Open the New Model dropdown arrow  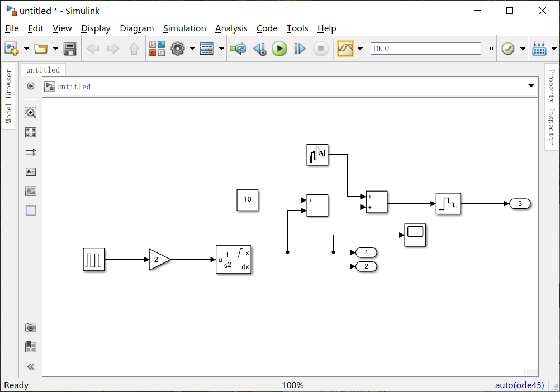(26, 49)
